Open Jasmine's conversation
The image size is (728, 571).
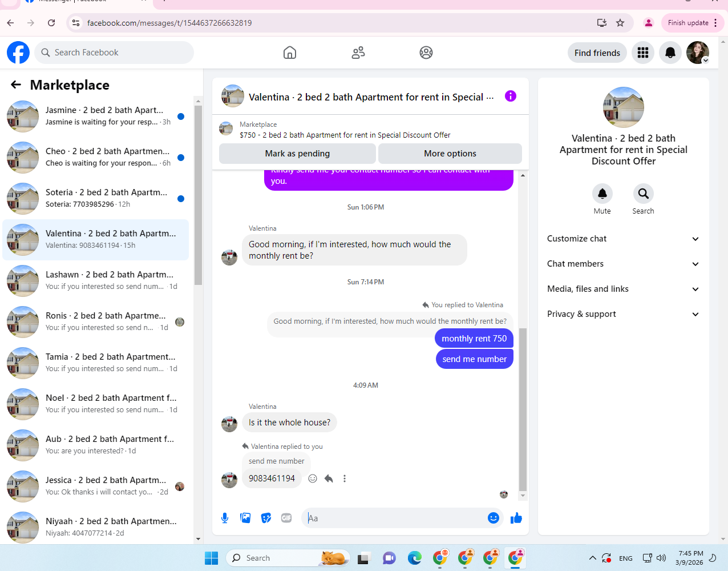(96, 116)
